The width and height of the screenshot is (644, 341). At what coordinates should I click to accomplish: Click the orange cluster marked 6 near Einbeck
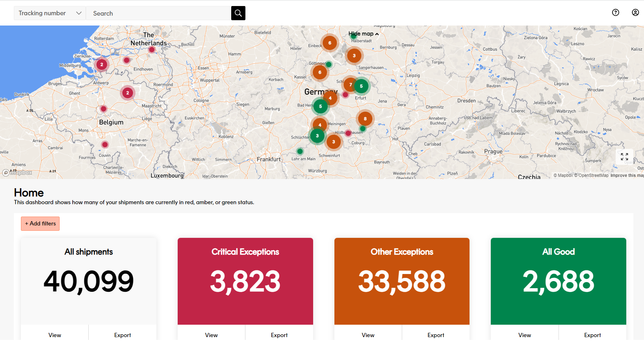[x=330, y=43]
